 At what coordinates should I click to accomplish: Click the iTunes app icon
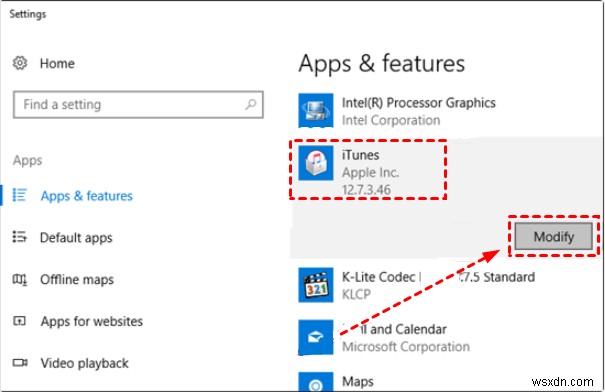pos(316,163)
